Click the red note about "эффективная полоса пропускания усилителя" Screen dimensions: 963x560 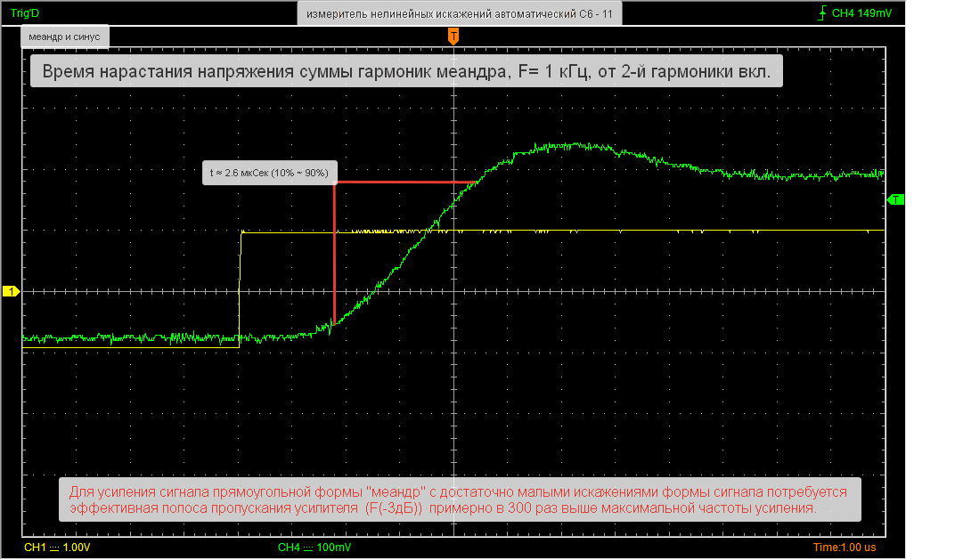click(460, 499)
